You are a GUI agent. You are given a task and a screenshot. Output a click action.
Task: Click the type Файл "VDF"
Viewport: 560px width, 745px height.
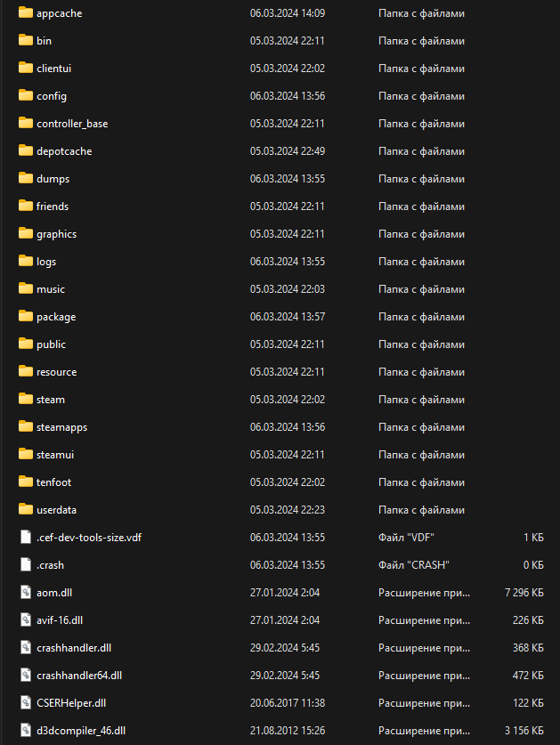[406, 538]
